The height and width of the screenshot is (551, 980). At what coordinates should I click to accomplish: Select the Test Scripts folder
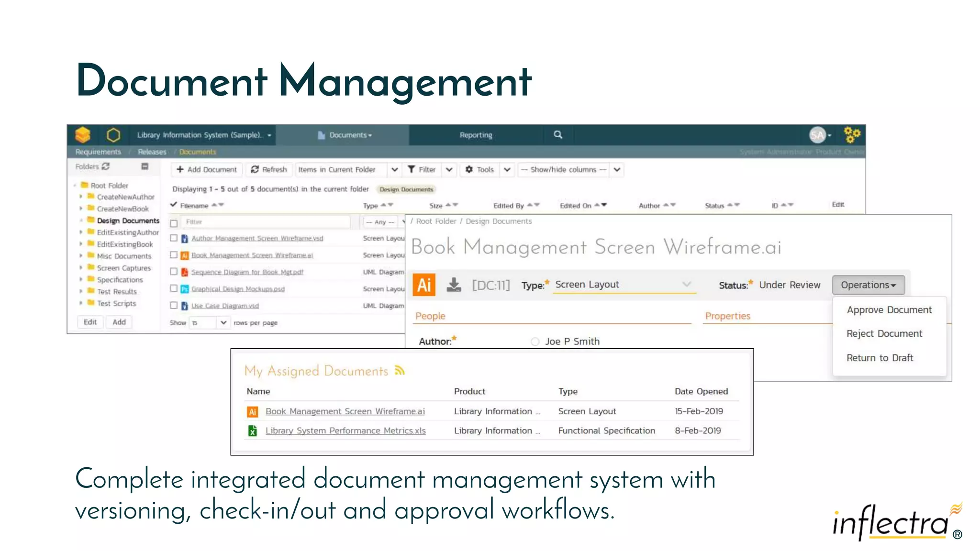pyautogui.click(x=116, y=303)
